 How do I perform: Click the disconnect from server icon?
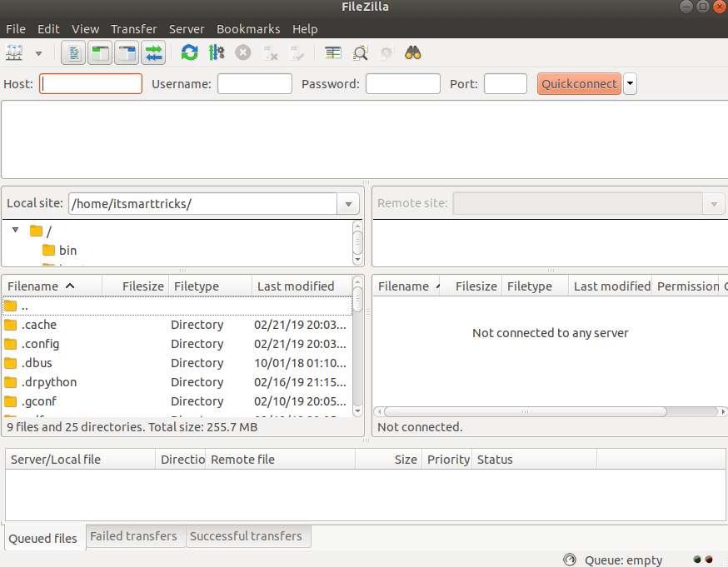(x=270, y=53)
